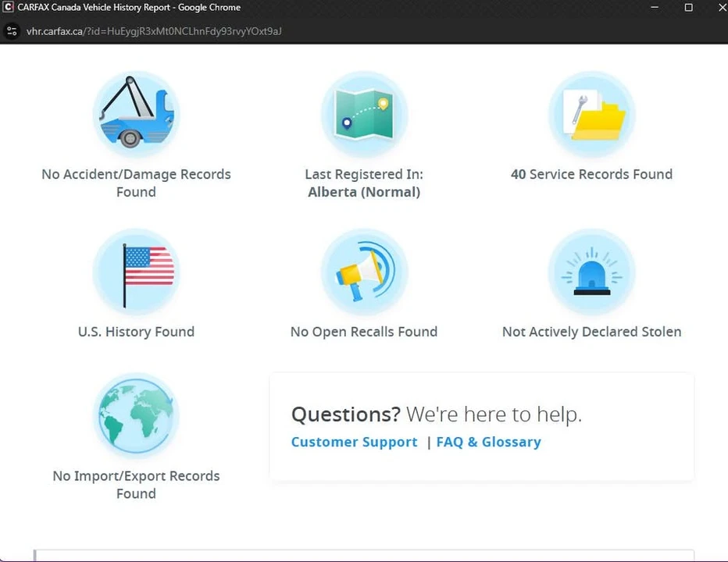This screenshot has width=728, height=562.
Task: Click the CARFAX favicon in title bar
Action: 8,8
